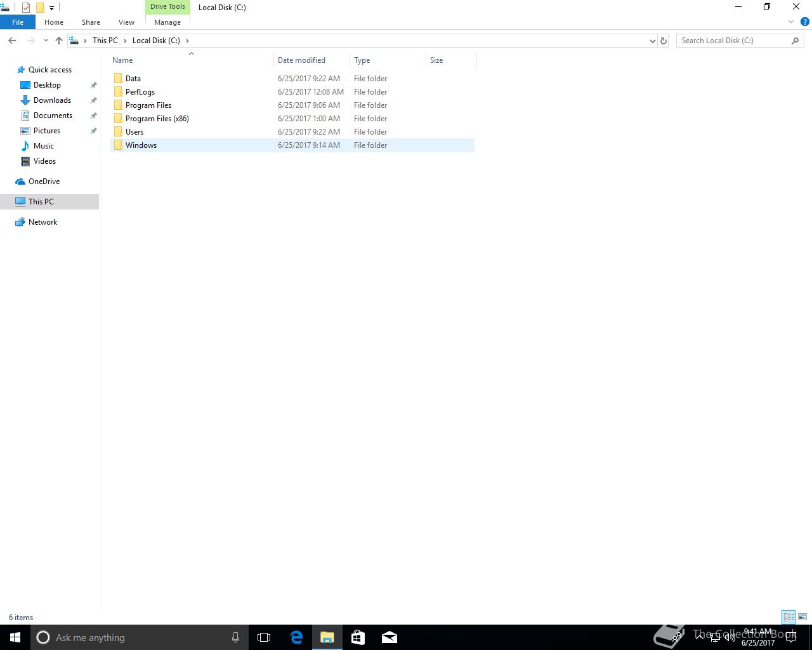This screenshot has height=650, width=812.
Task: Open Downloads in the navigation pane
Action: point(52,100)
